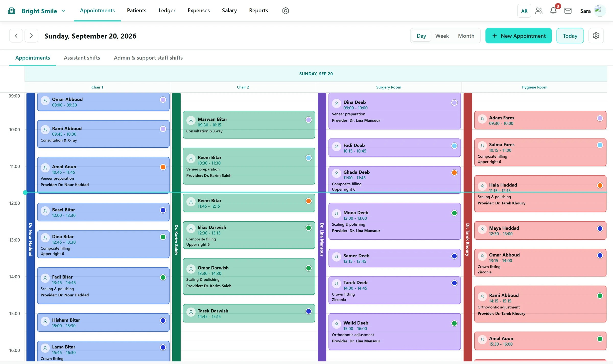Click status circle on Samer Deeb's appointment

pos(454,256)
